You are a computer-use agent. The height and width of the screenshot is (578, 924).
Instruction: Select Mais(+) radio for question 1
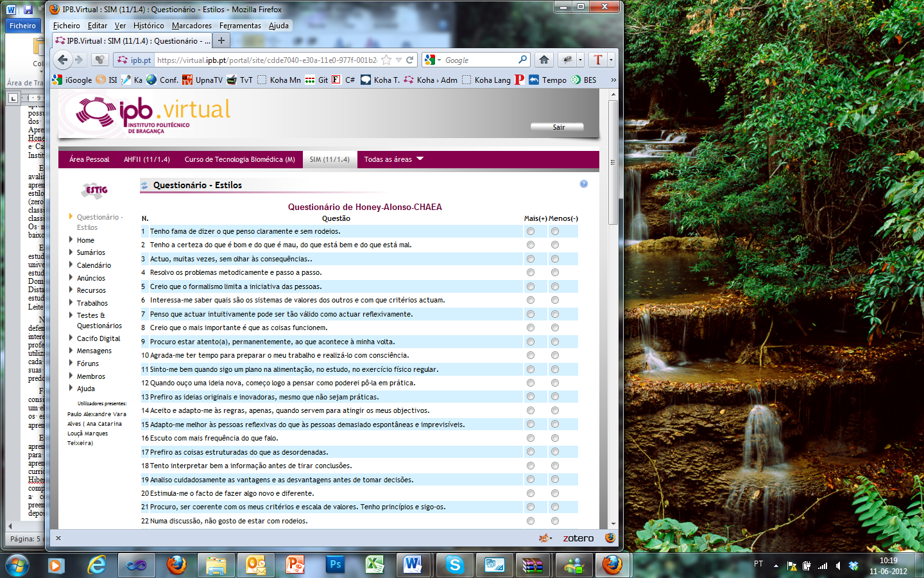(x=530, y=231)
